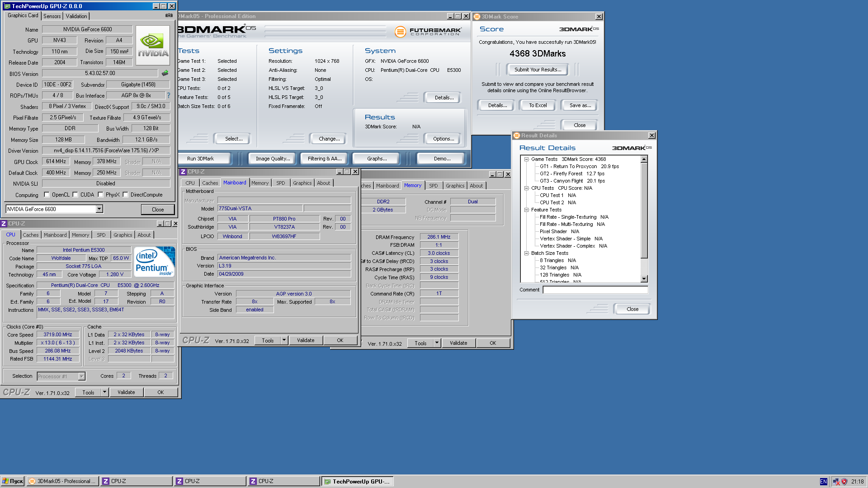The width and height of the screenshot is (868, 488).
Task: Select GT2 - Firefly Forest result row
Action: (572, 174)
